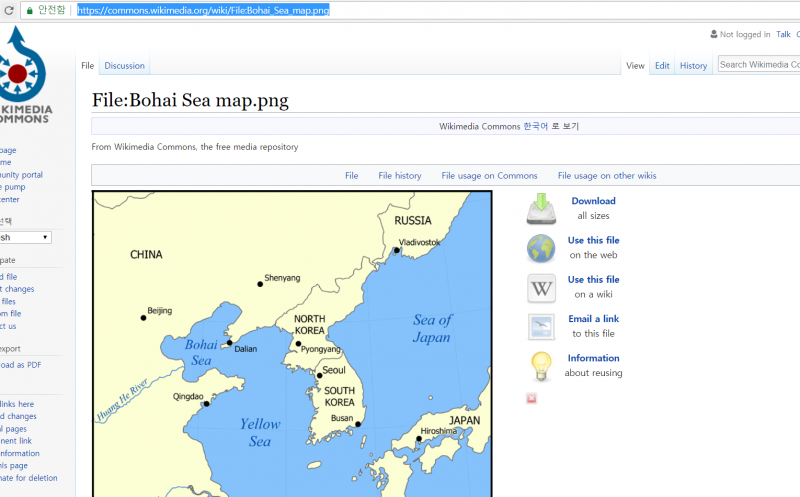800x497 pixels.
Task: Click the 한국어 language link in banner
Action: pos(535,127)
